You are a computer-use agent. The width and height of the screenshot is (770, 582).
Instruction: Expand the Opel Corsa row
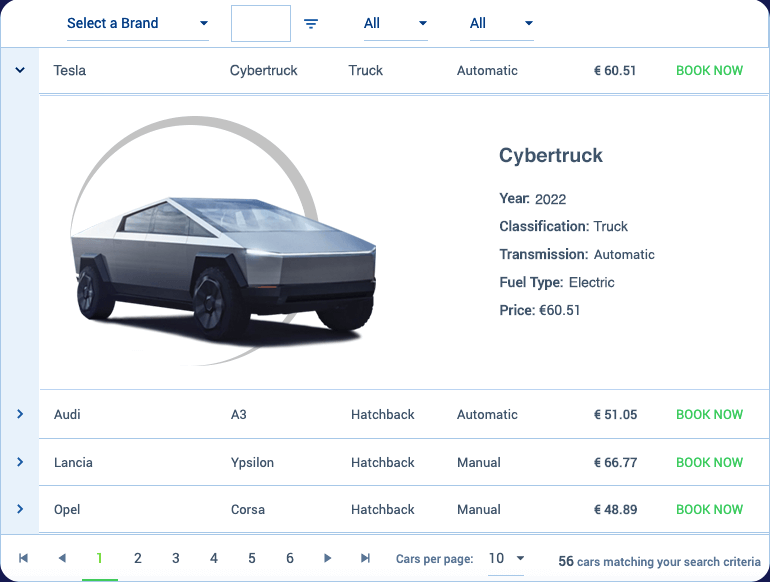tap(20, 509)
